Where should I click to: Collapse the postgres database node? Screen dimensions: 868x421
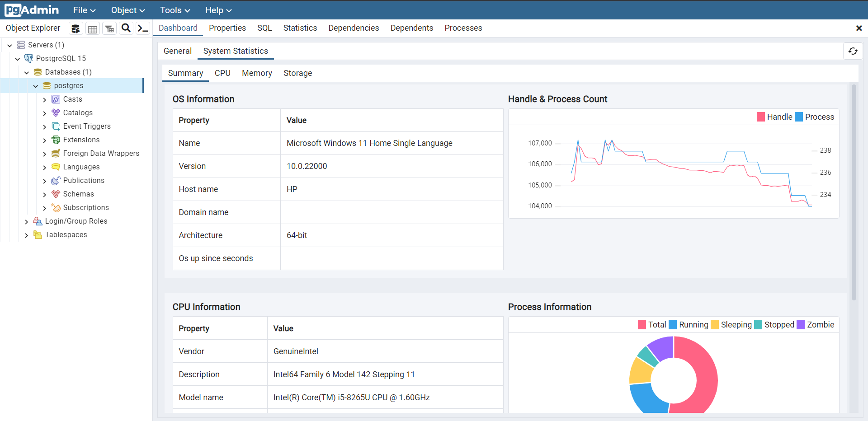coord(36,86)
